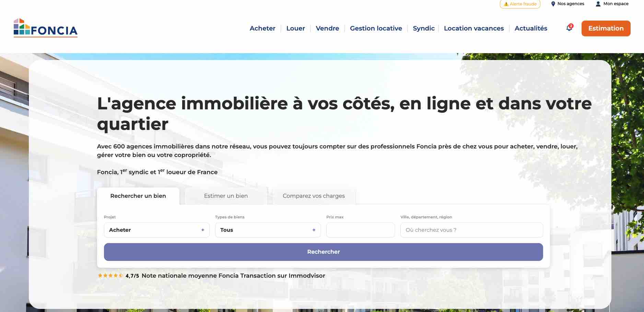Click the Rechercher search button
Viewport: 644px width, 312px height.
323,252
